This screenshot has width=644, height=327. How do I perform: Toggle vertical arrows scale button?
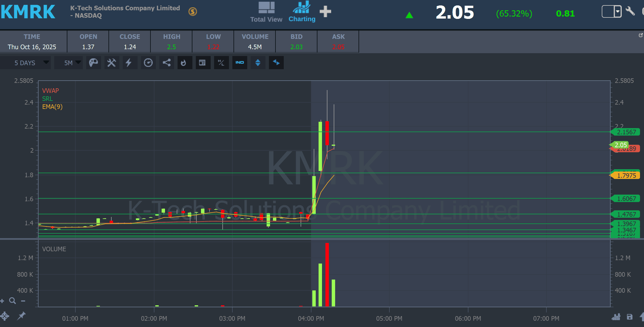point(258,63)
